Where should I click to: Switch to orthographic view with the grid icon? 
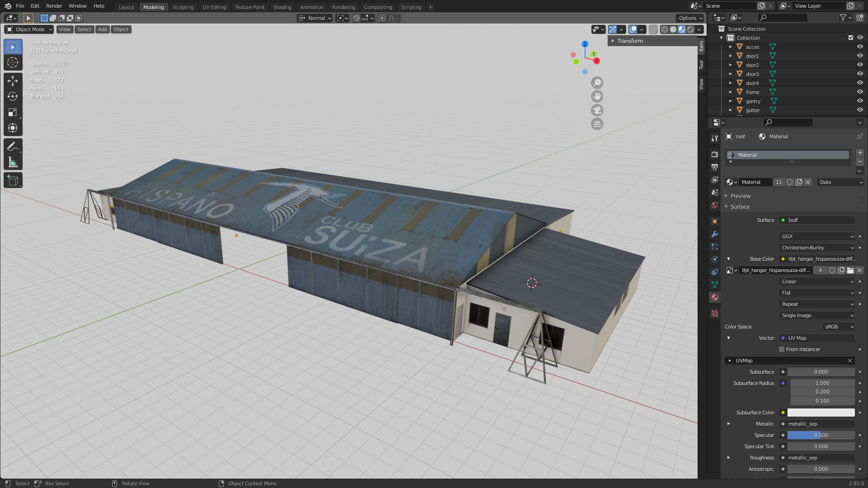coord(597,124)
